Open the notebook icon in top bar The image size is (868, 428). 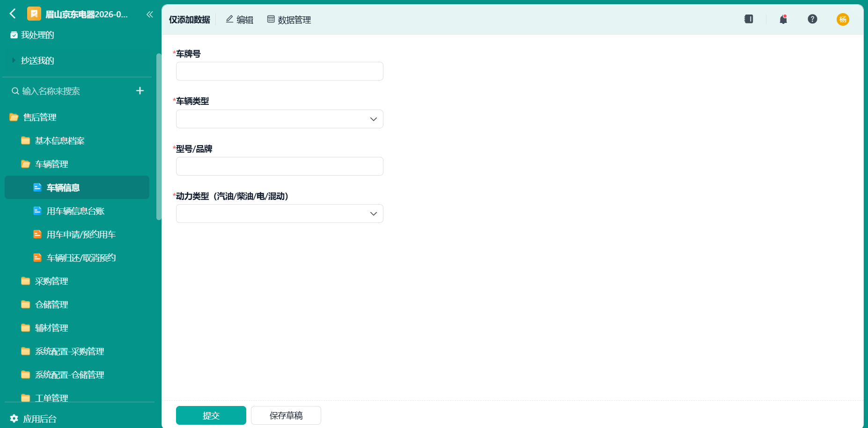click(x=749, y=19)
